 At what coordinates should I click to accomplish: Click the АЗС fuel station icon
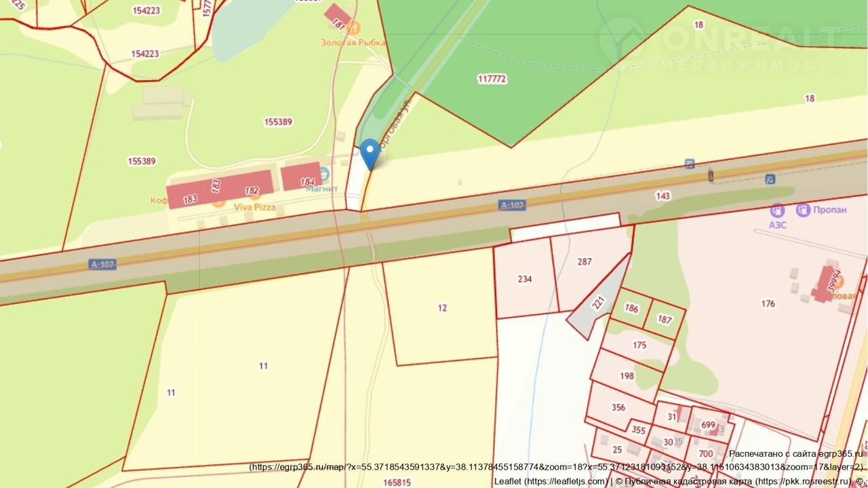777,211
